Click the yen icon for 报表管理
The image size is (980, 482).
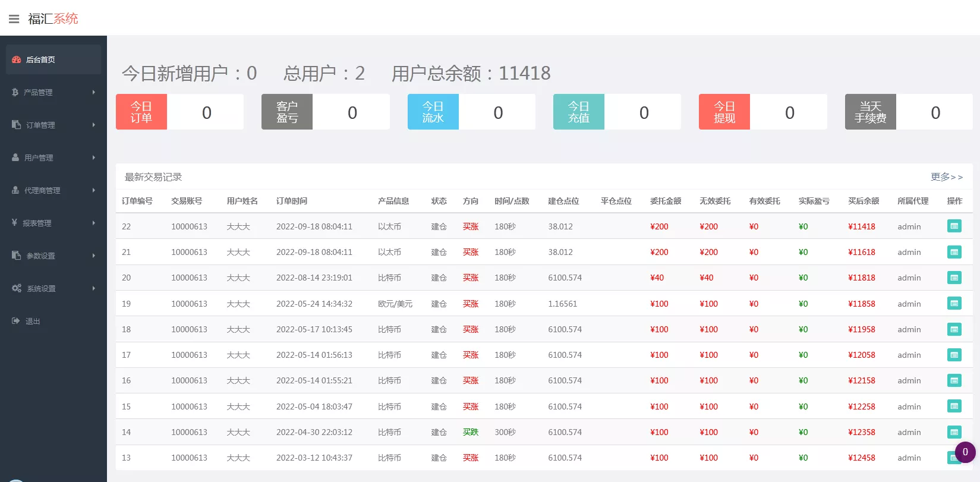pos(15,223)
